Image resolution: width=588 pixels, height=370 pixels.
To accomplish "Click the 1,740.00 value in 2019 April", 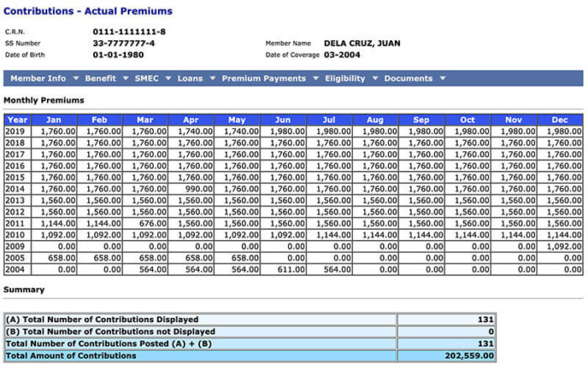I will [195, 132].
